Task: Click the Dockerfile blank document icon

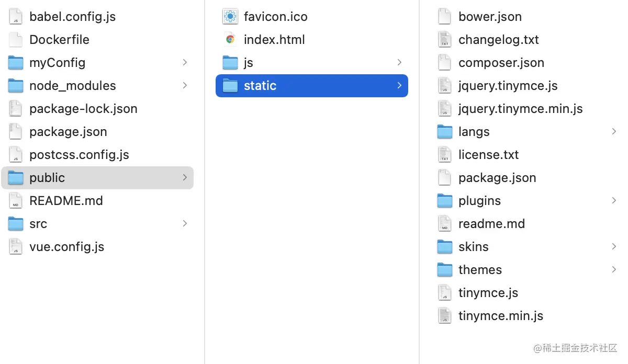Action: [x=16, y=40]
